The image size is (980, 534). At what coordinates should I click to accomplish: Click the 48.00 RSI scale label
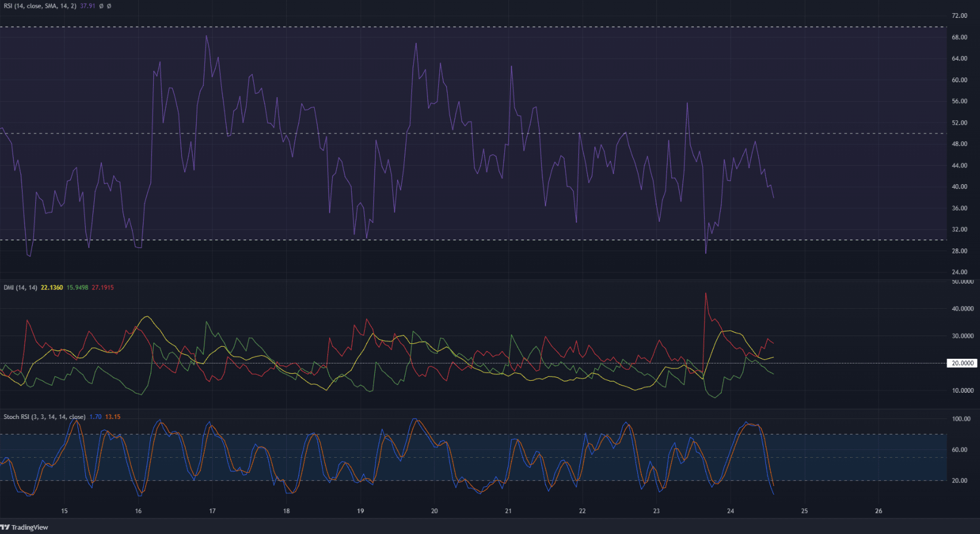pyautogui.click(x=959, y=144)
